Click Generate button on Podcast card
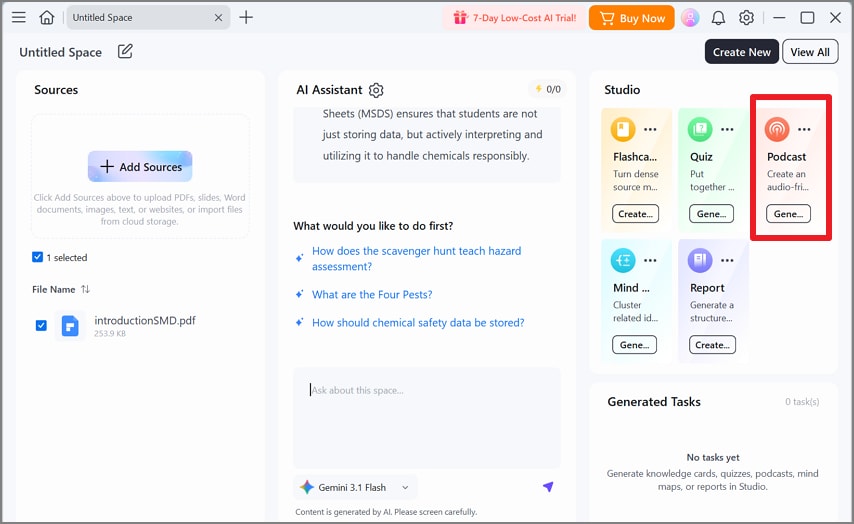The height and width of the screenshot is (524, 854). coord(789,214)
